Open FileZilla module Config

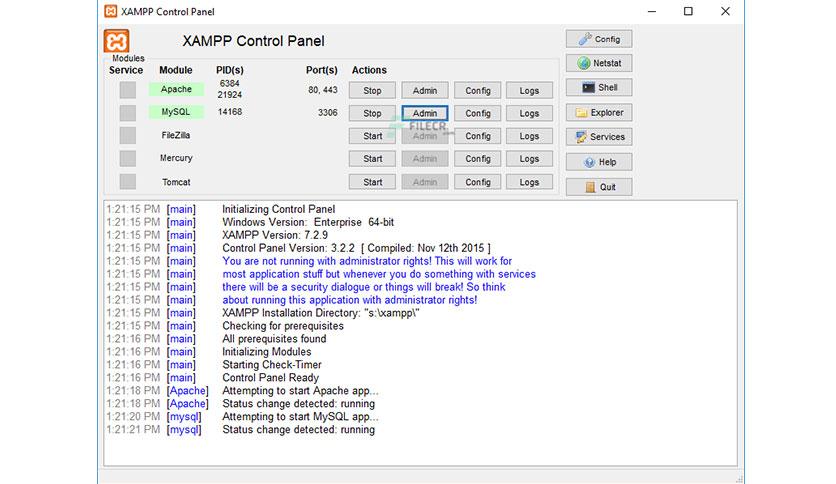click(477, 136)
